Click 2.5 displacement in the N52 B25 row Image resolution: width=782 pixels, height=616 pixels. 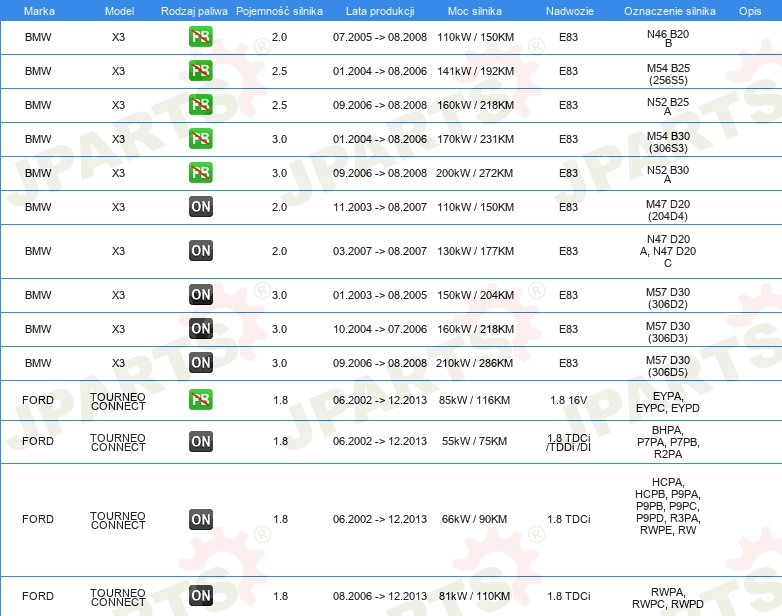coord(279,105)
